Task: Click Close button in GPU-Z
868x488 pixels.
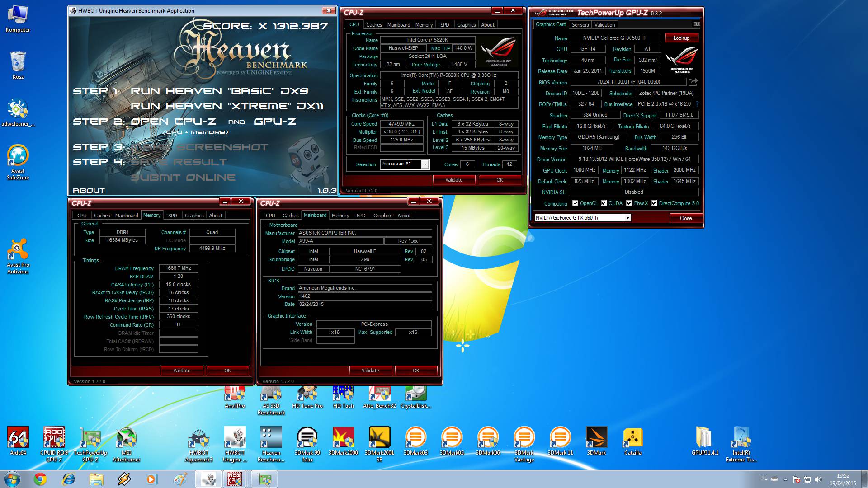Action: [x=685, y=218]
